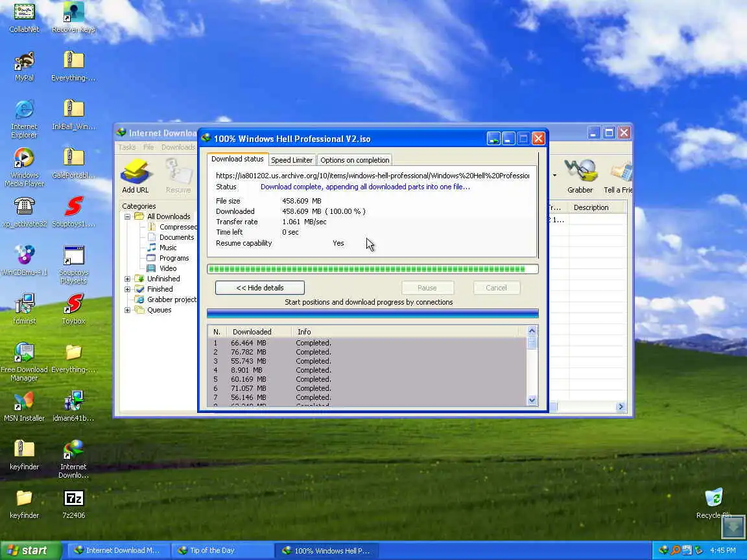Open MSN Installer desktop icon
Image resolution: width=747 pixels, height=560 pixels.
click(x=24, y=406)
